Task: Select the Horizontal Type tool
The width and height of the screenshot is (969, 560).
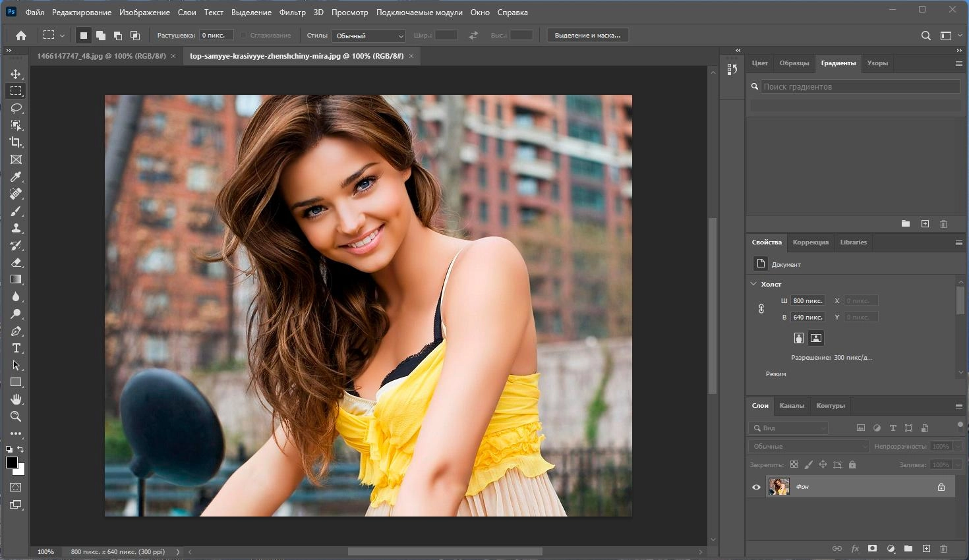Action: point(16,348)
